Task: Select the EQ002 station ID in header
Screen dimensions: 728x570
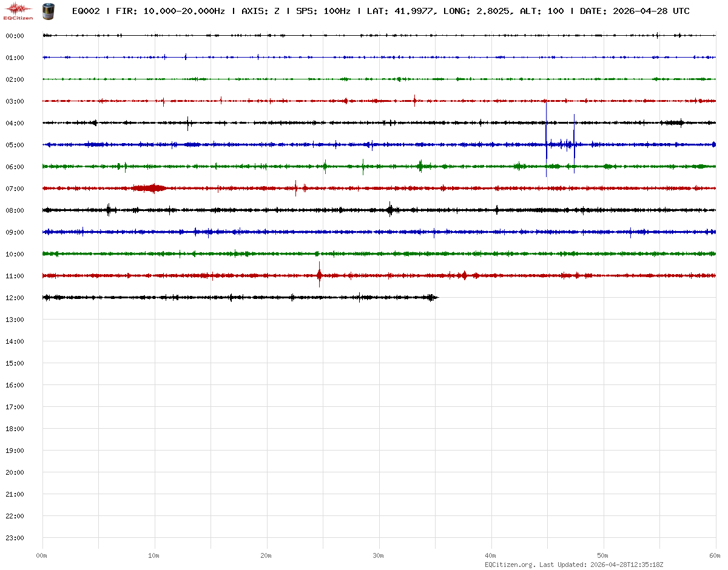Action: point(86,11)
